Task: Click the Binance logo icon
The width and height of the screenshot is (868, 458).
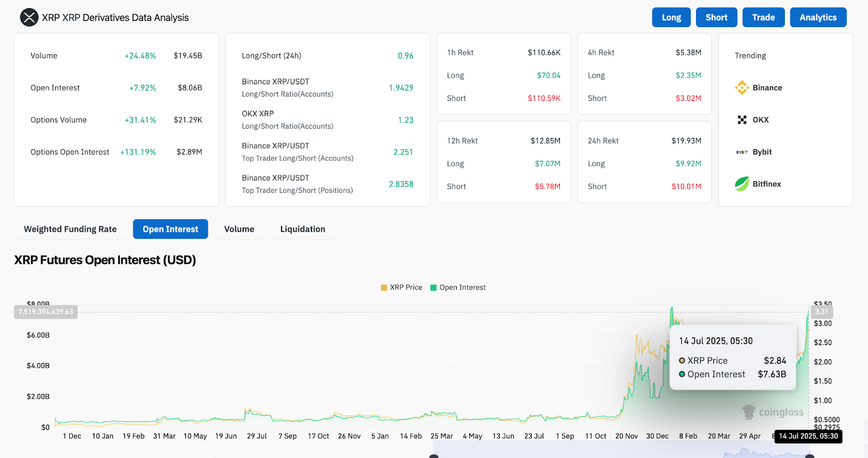Action: pos(742,88)
